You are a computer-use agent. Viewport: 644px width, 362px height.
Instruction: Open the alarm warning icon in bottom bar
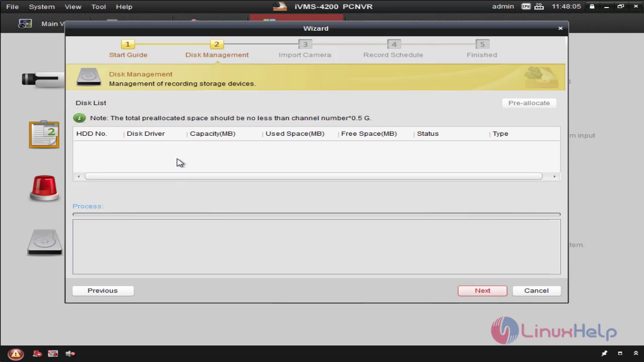click(16, 353)
